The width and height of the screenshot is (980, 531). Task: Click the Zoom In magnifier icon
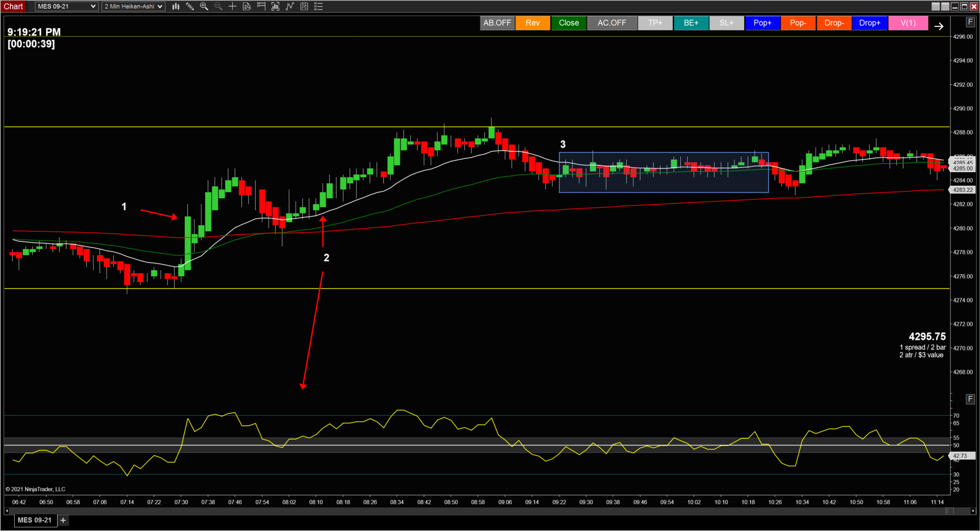point(204,7)
